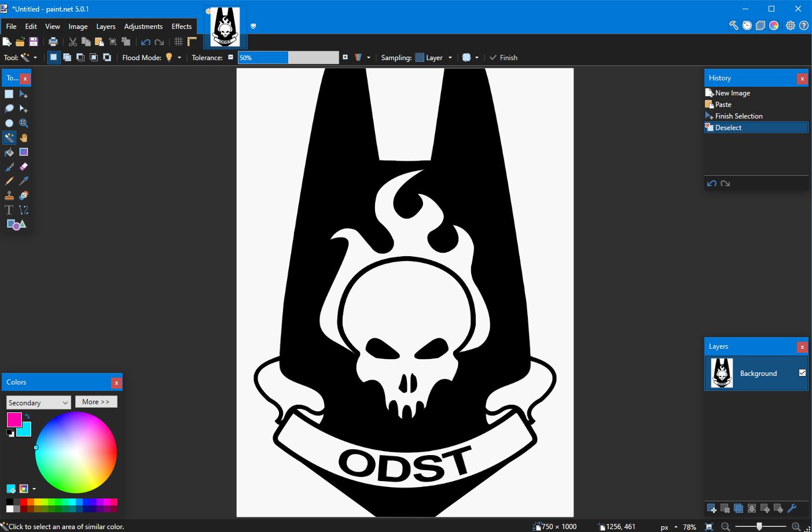Select the Paintbrush tool
Image resolution: width=812 pixels, height=532 pixels.
point(9,167)
